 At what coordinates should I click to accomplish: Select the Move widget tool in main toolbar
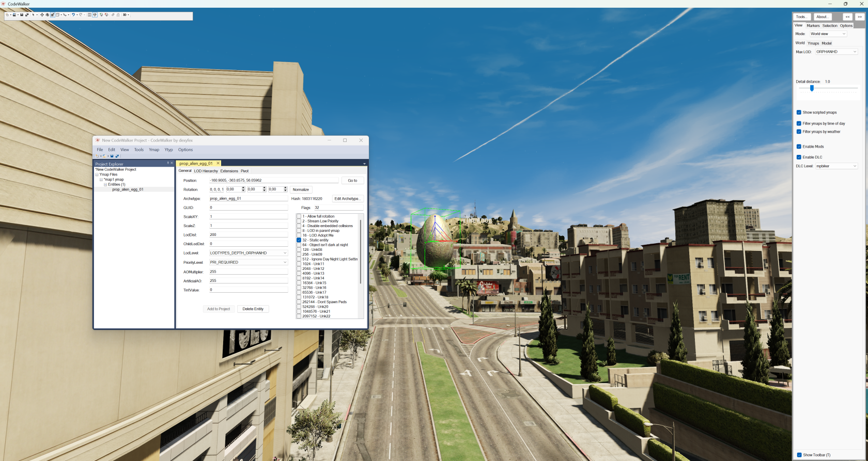coord(42,15)
